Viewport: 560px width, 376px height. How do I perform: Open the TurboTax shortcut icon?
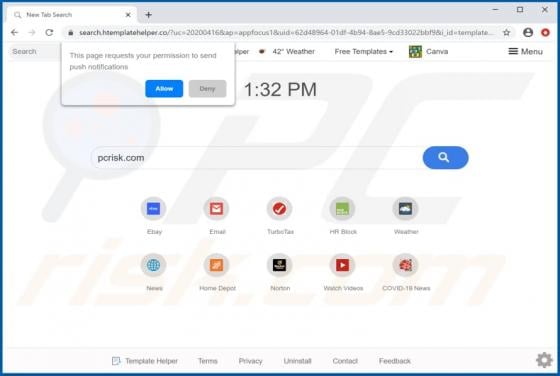click(280, 209)
